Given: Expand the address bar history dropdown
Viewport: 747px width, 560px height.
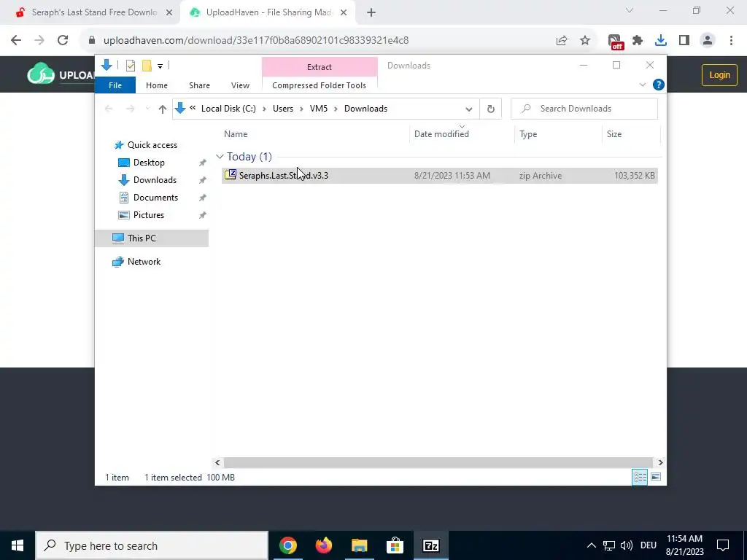Looking at the screenshot, I should click(x=469, y=109).
